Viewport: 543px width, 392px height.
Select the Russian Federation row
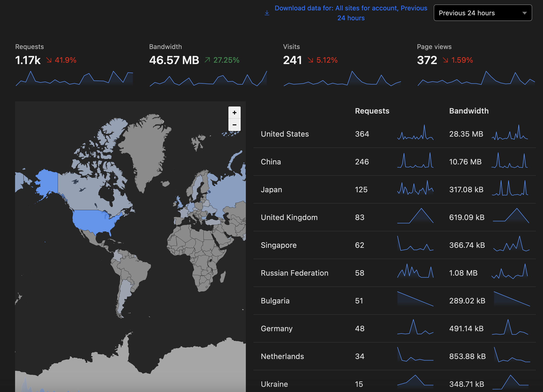coord(294,273)
